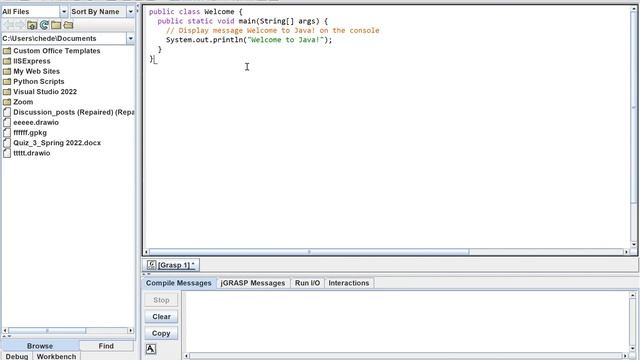640x360 pixels.
Task: Click the editor scroll-left arrow
Action: [x=146, y=252]
